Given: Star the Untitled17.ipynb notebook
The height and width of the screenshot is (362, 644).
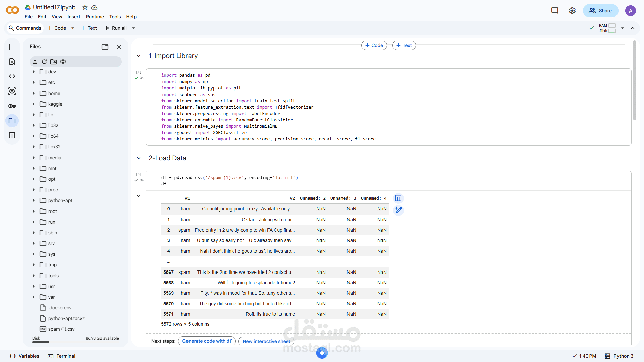Looking at the screenshot, I should [85, 7].
